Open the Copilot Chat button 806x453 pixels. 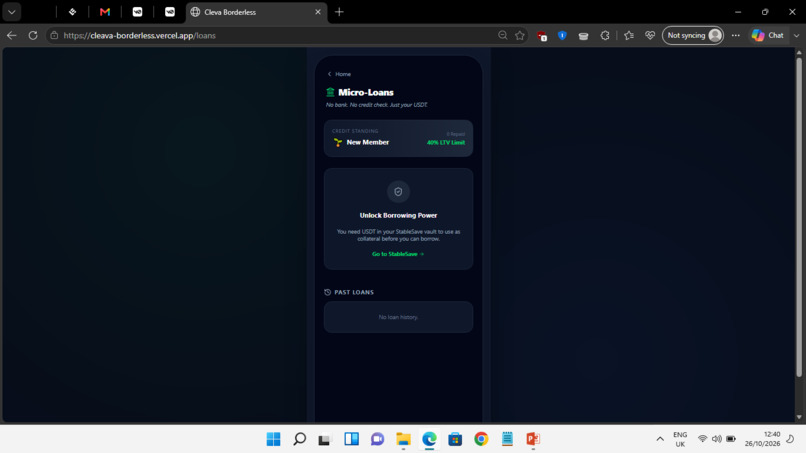click(x=768, y=35)
